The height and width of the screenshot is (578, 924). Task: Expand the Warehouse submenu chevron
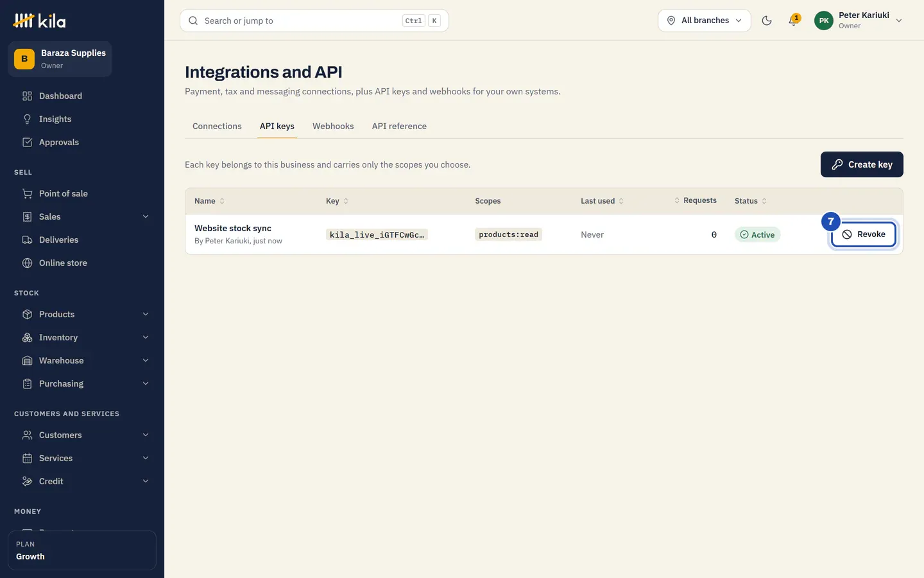point(146,360)
